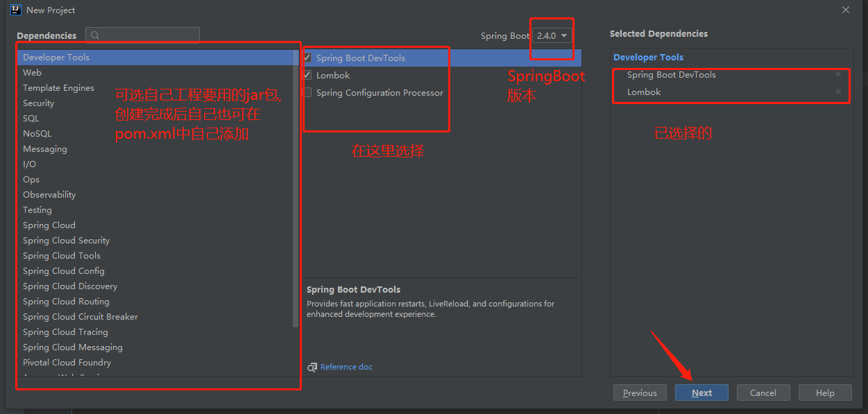Select the Spring Cloud Security category
The image size is (868, 414).
[x=158, y=240]
